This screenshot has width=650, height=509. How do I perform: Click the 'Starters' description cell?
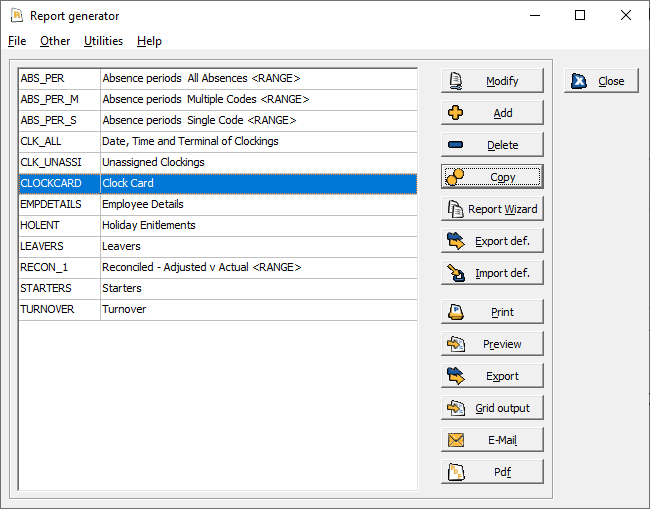coord(259,288)
